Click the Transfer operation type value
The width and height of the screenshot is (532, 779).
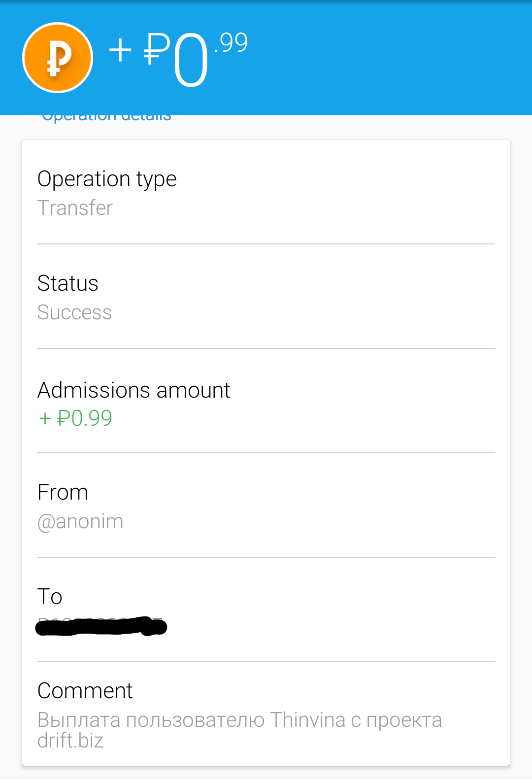click(75, 208)
